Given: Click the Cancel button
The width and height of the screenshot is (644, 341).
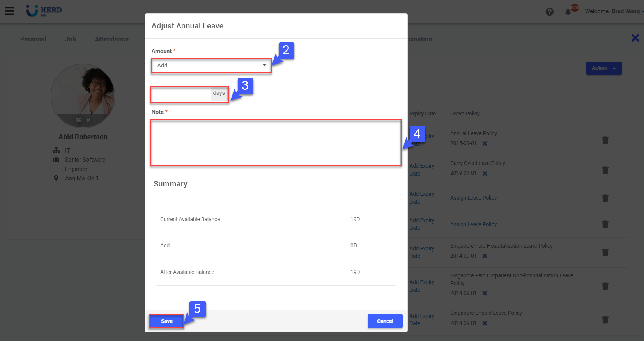Looking at the screenshot, I should [385, 321].
